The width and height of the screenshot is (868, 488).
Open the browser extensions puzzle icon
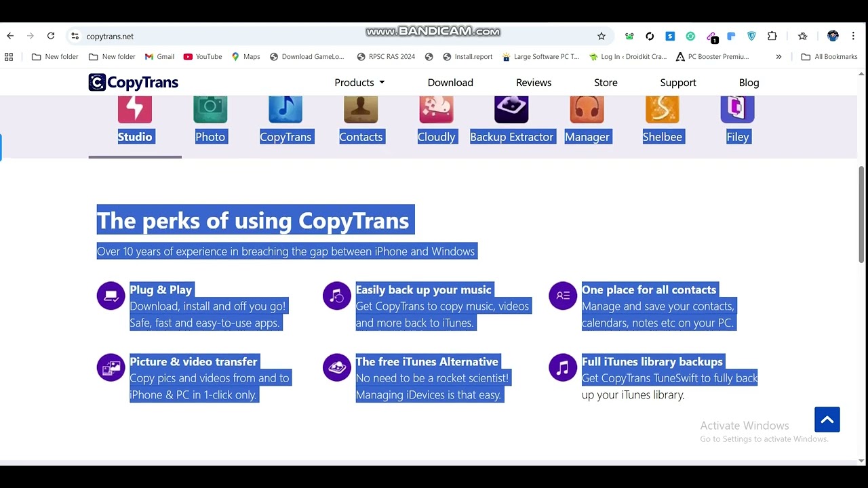[x=772, y=36]
